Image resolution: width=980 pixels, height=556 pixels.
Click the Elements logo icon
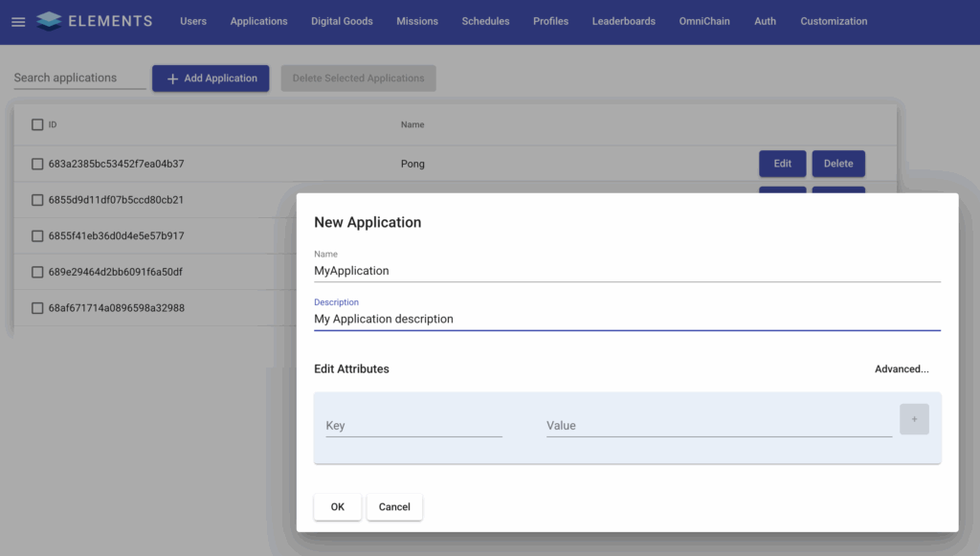click(49, 21)
